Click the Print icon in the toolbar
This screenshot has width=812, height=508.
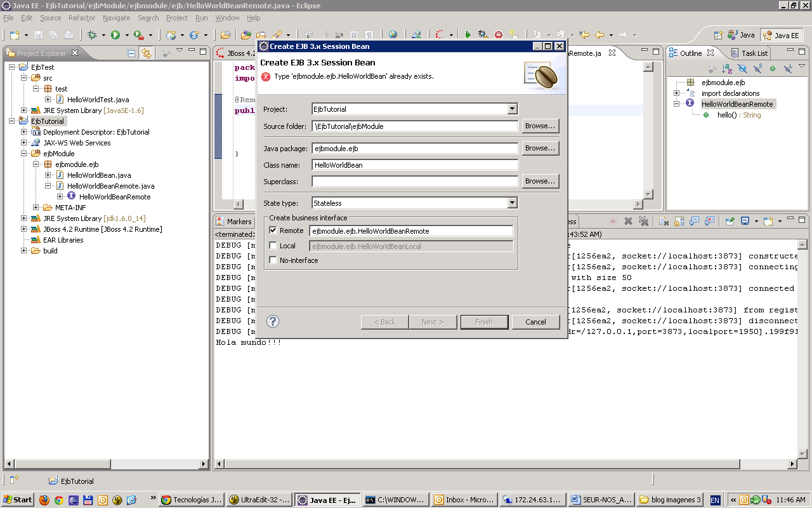69,34
